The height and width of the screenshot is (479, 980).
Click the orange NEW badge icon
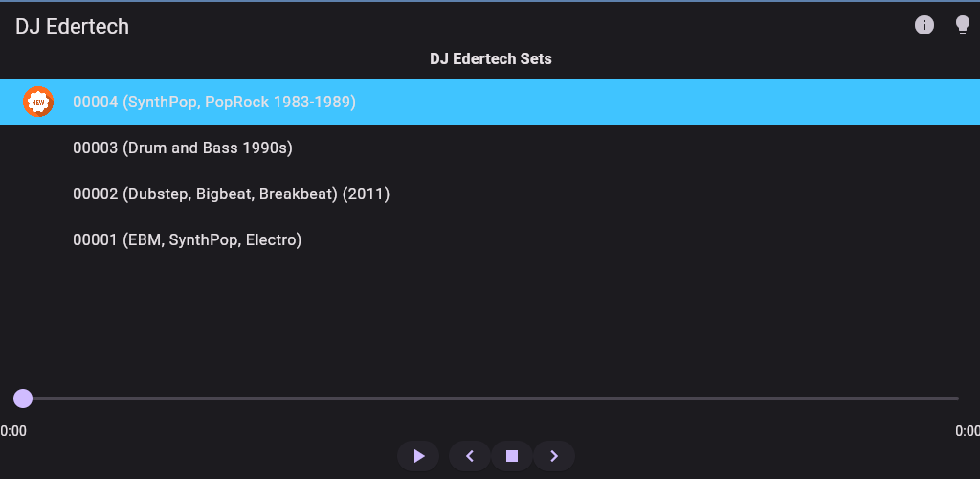pos(37,102)
